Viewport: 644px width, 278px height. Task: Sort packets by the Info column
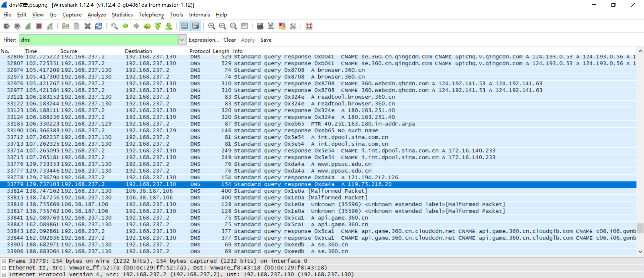coord(434,51)
